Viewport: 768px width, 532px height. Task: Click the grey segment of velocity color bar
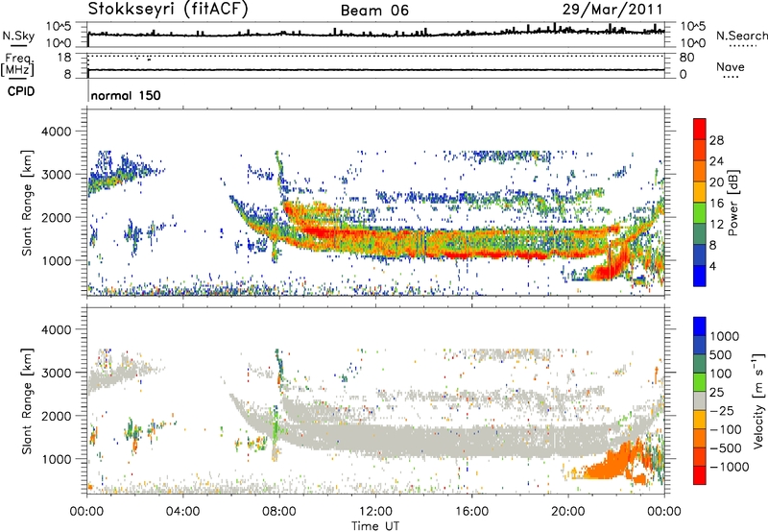pyautogui.click(x=700, y=401)
